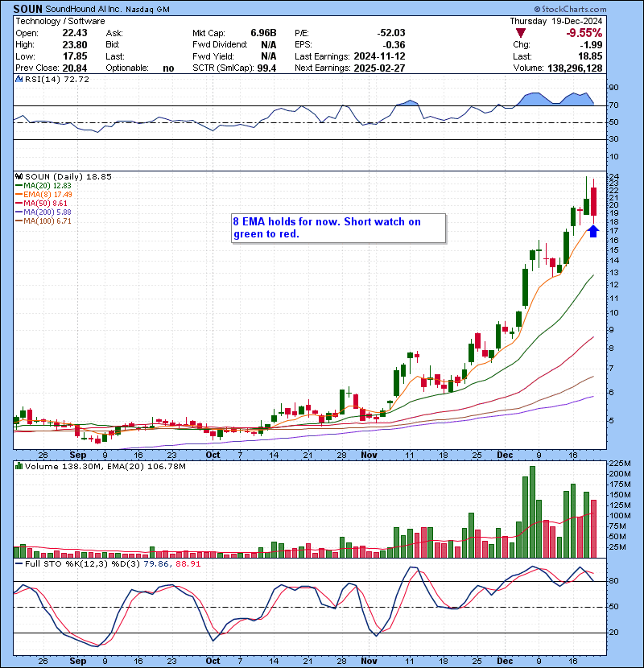Click the SCTR (SmlCap) value 99.4
This screenshot has width=644, height=668.
tap(266, 68)
